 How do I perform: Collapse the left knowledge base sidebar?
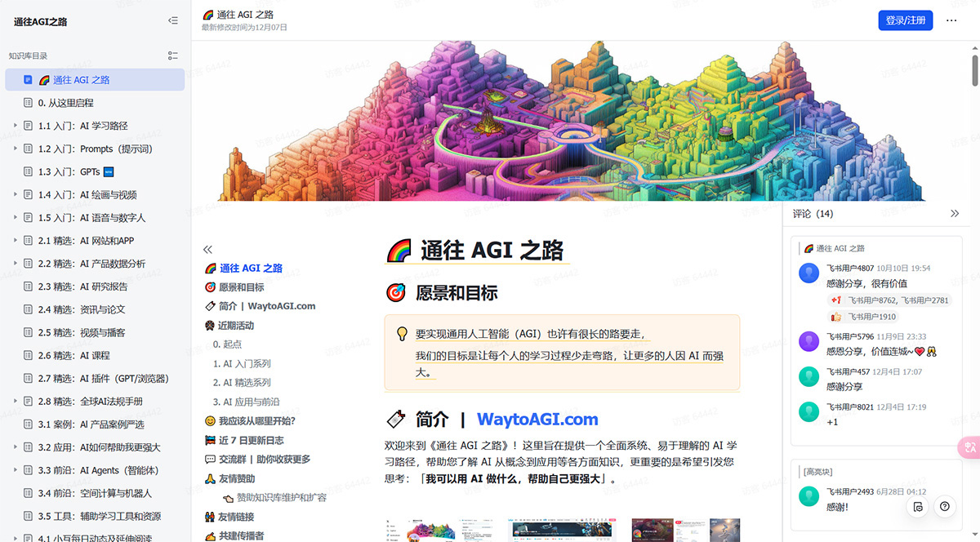click(172, 20)
